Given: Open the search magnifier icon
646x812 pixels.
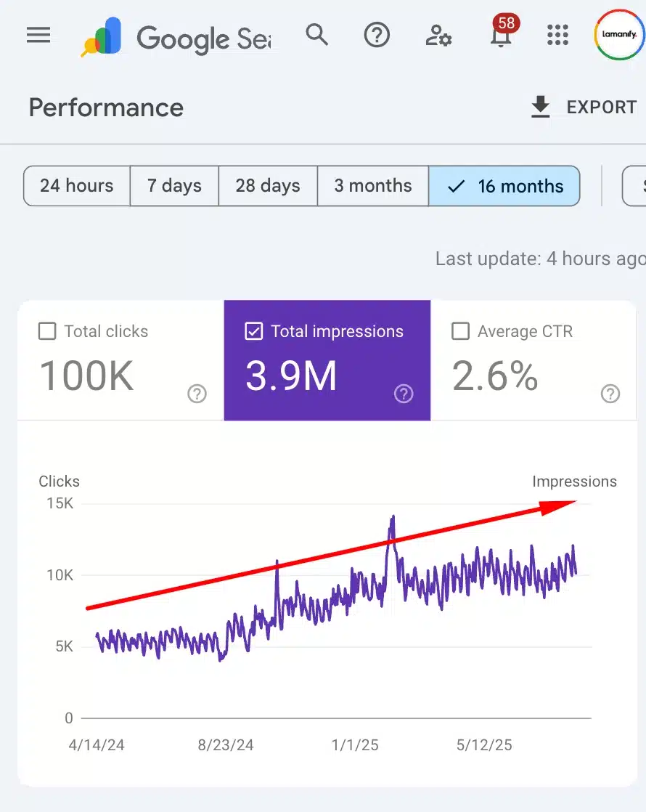Looking at the screenshot, I should pos(317,35).
